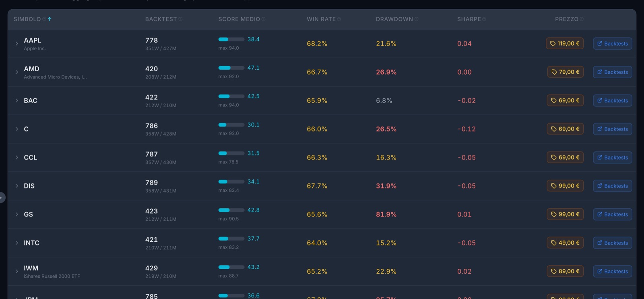Select the GS 99,00 € price badge

pos(565,214)
